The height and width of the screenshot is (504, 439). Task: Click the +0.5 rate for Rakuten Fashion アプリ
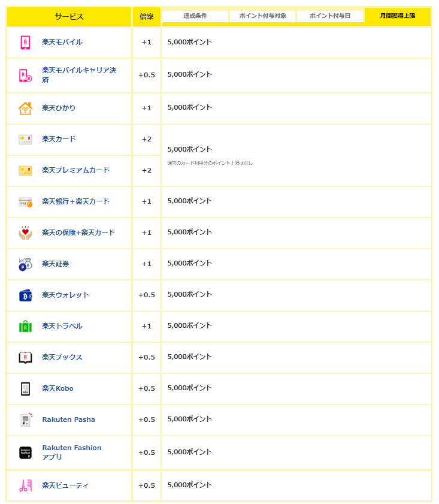tap(147, 452)
